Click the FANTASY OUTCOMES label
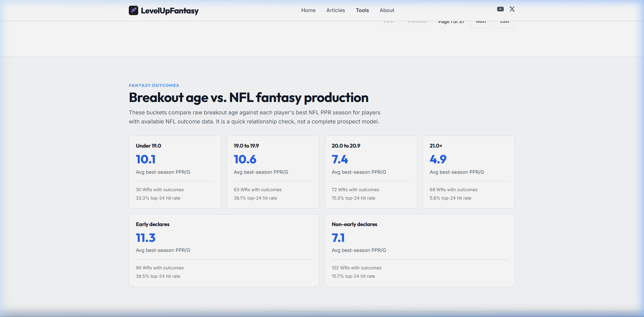Screen dimensions: 644x317 pos(154,86)
